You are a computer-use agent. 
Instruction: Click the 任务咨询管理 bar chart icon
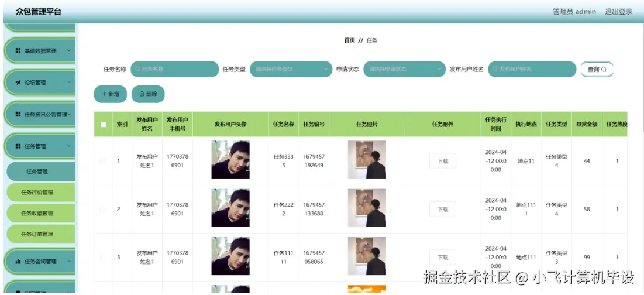pyautogui.click(x=18, y=261)
